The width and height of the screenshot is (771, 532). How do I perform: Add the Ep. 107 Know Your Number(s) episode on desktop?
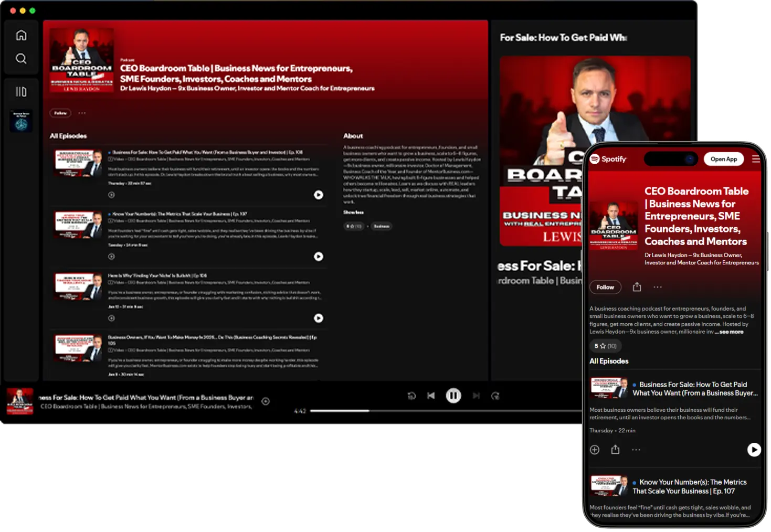pyautogui.click(x=111, y=257)
